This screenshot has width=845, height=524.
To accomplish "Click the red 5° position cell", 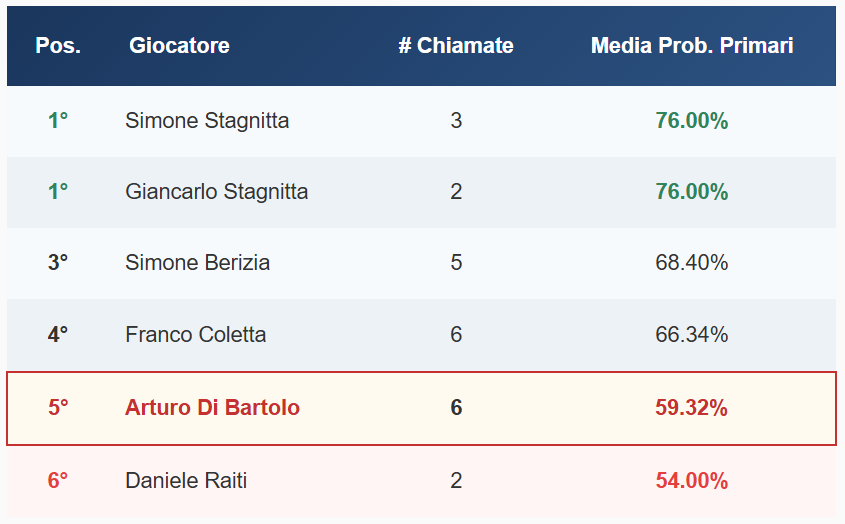I will coord(58,408).
